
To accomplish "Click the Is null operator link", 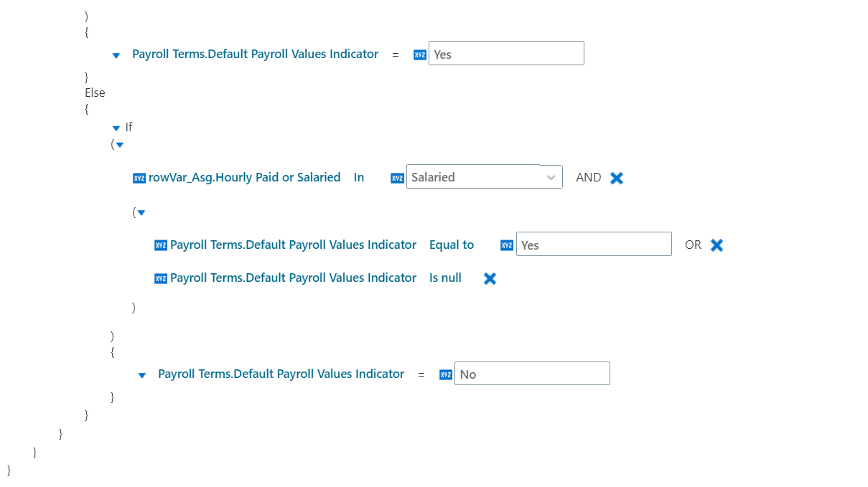I will pos(445,278).
